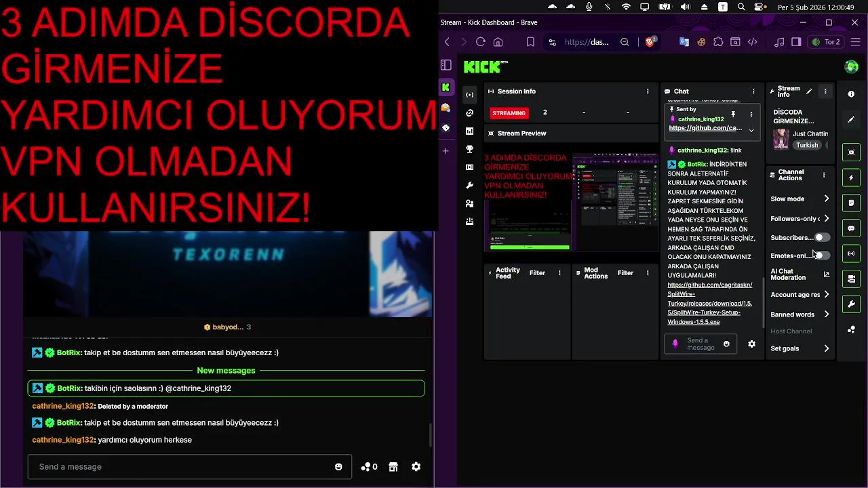Toggle the Channel Actions widget icon in right strip
This screenshot has width=868, height=488.
click(x=851, y=279)
